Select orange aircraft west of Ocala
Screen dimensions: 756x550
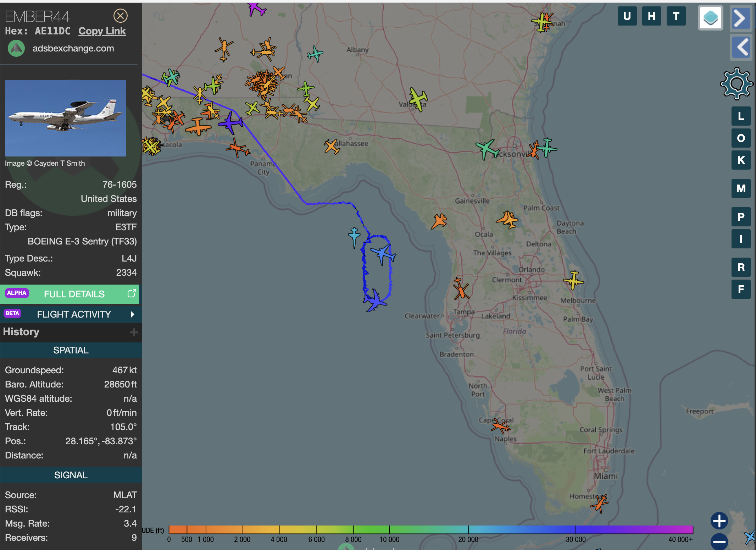click(x=439, y=221)
